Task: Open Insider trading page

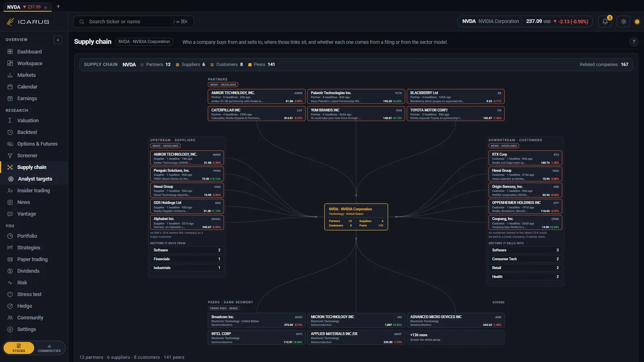Action: coord(34,191)
